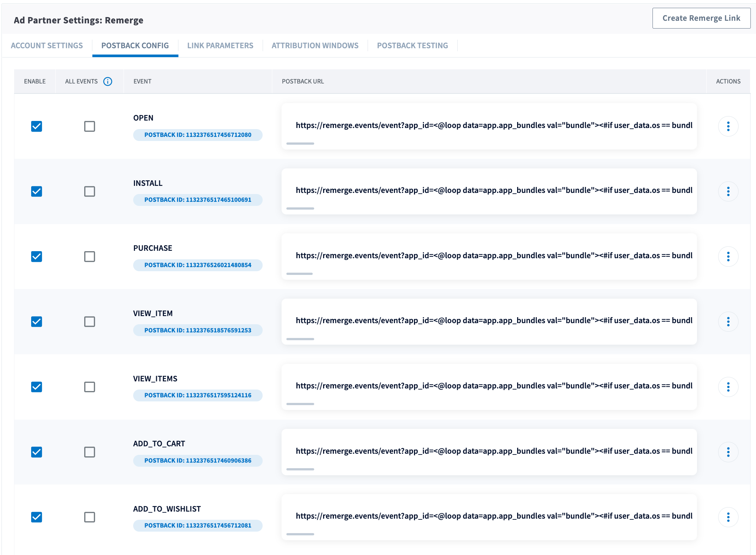Open actions menu for VIEW_ITEM event
Viewport: 756px width, 555px height.
pyautogui.click(x=728, y=322)
